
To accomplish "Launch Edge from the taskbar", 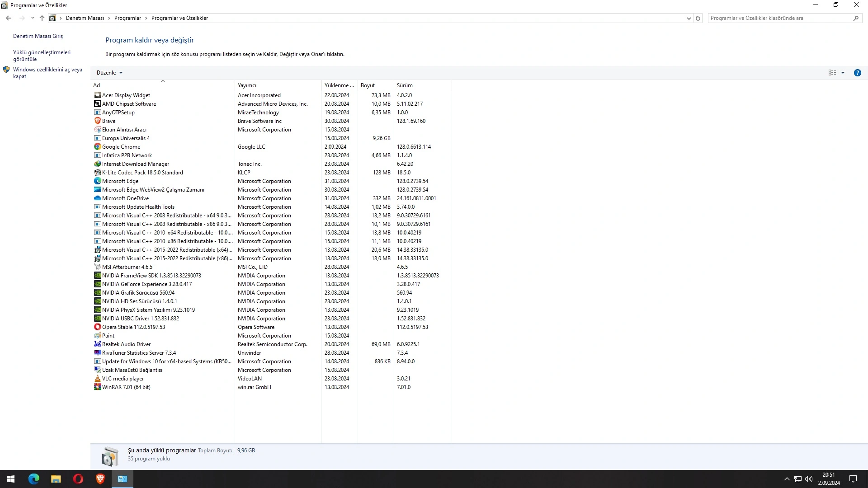I will 34,479.
